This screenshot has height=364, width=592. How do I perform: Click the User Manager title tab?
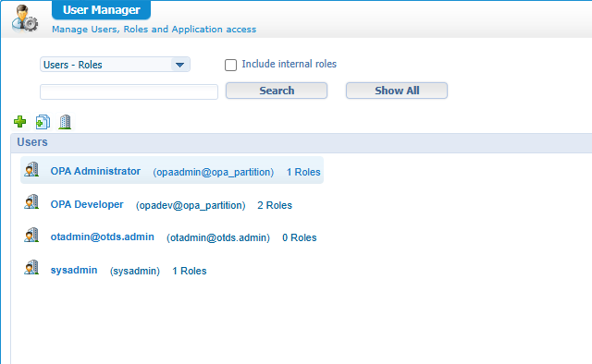coord(101,10)
